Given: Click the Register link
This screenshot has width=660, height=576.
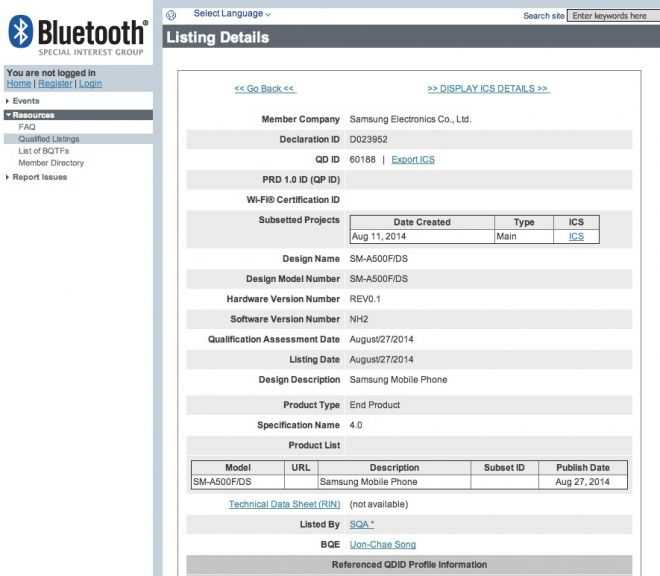Looking at the screenshot, I should (55, 84).
